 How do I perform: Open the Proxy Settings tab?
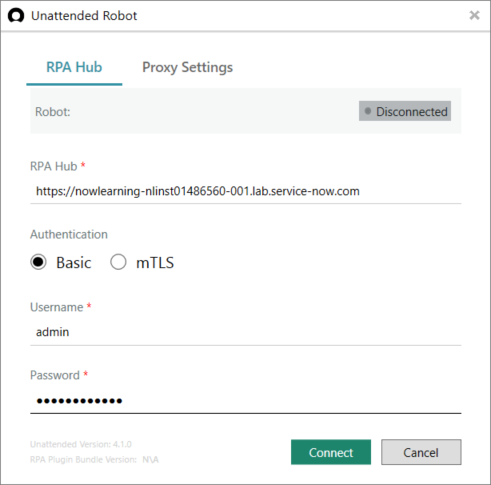187,68
